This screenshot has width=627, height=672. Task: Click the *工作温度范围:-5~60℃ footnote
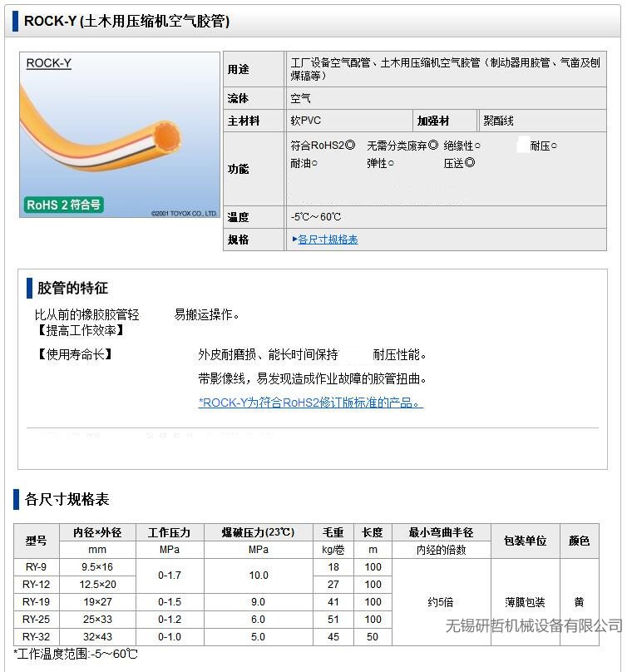click(x=76, y=654)
